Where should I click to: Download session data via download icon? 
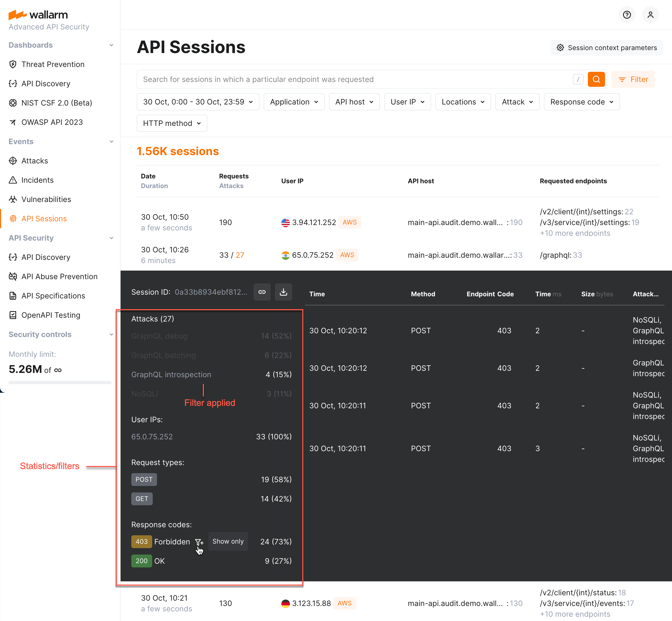[283, 292]
